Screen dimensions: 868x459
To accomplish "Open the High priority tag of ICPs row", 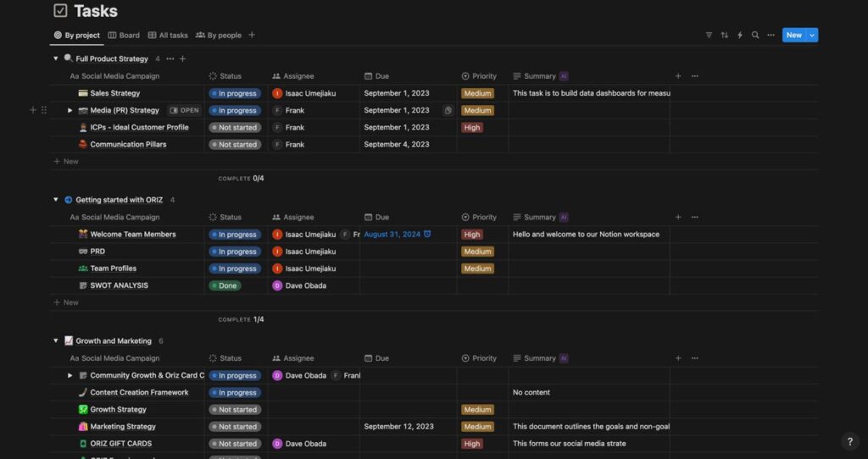I will (472, 127).
